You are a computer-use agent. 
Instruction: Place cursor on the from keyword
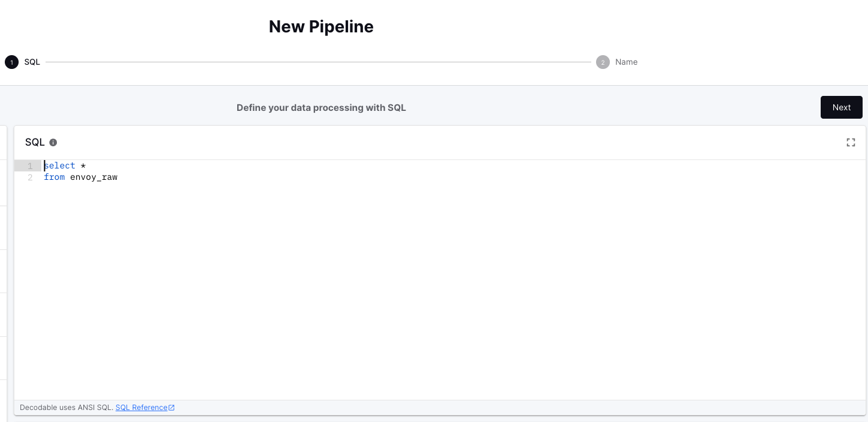tap(55, 177)
